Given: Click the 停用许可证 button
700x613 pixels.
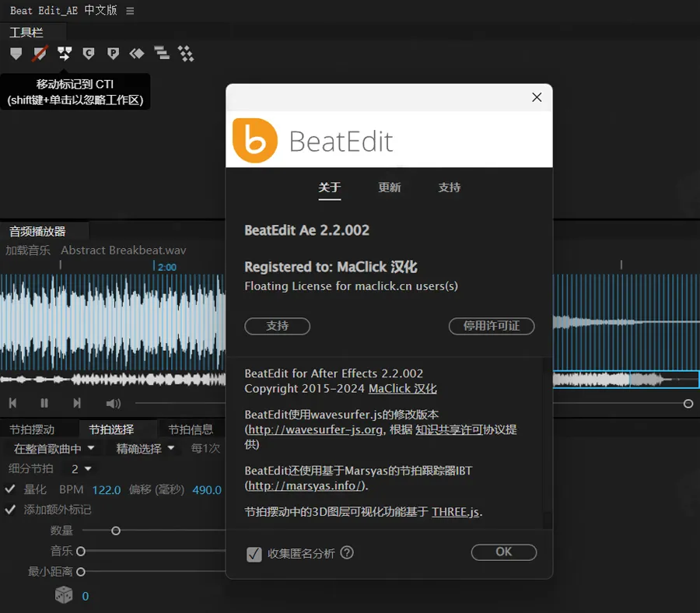Looking at the screenshot, I should (x=492, y=326).
